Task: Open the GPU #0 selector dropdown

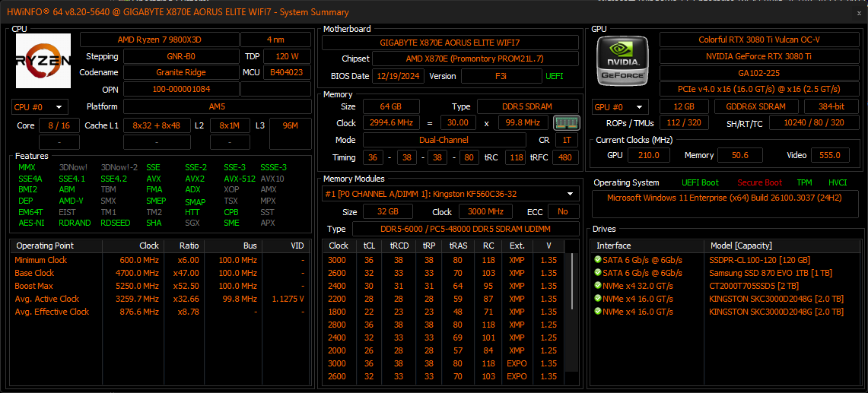Action: (620, 107)
